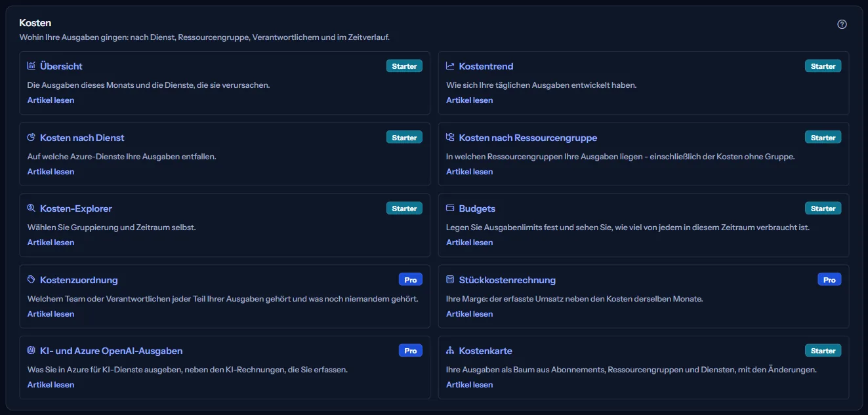Viewport: 868px width, 415px height.
Task: Open the Budgets title link
Action: pyautogui.click(x=477, y=208)
